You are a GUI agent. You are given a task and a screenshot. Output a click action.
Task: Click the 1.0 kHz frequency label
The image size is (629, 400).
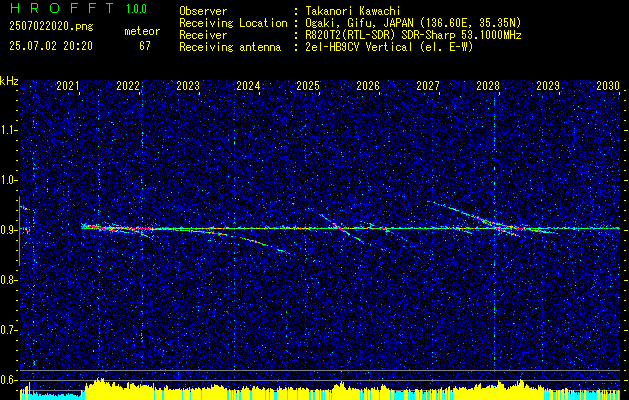click(x=9, y=181)
